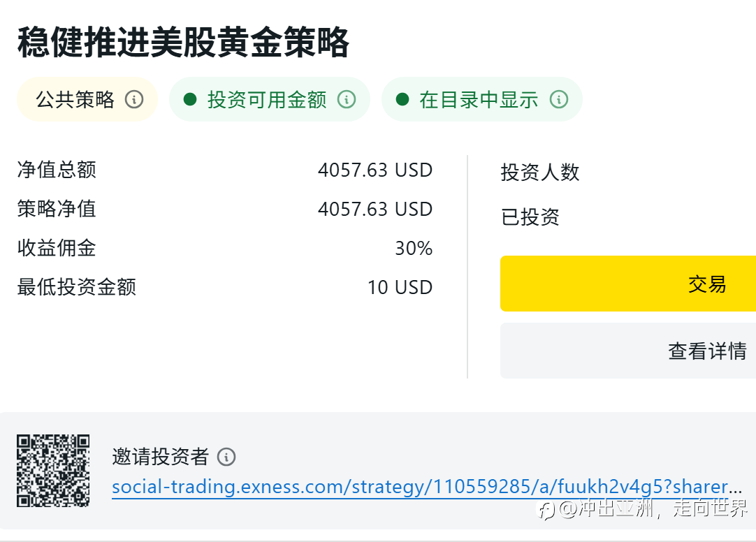Click the 公共策略 badge label
The image size is (756, 542).
click(x=75, y=100)
